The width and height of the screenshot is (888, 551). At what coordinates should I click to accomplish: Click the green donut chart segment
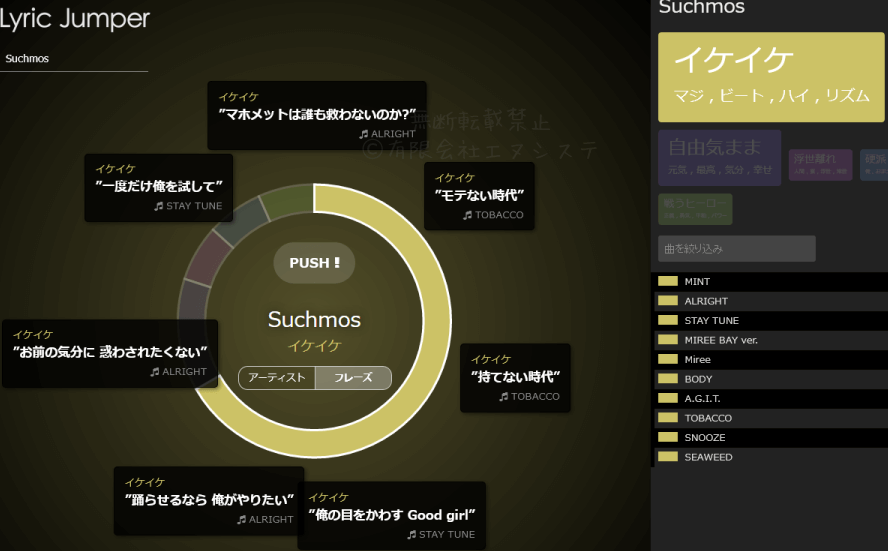click(x=290, y=200)
